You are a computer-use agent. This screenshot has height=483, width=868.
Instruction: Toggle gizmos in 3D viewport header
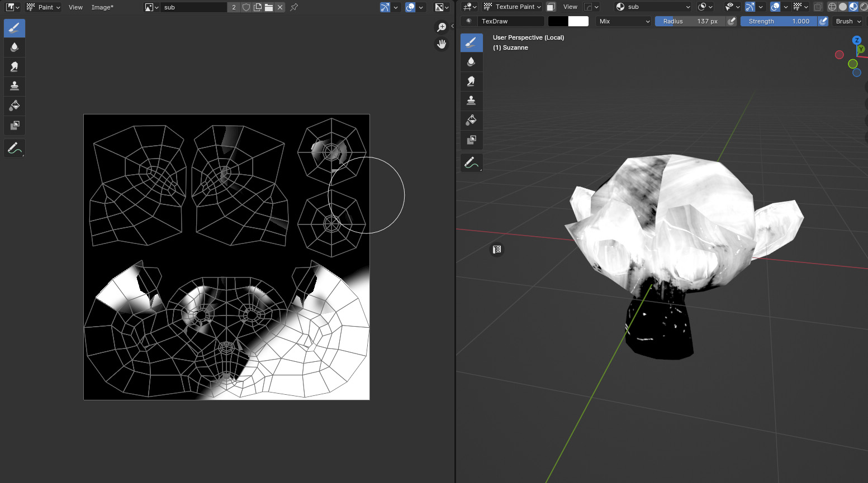750,7
